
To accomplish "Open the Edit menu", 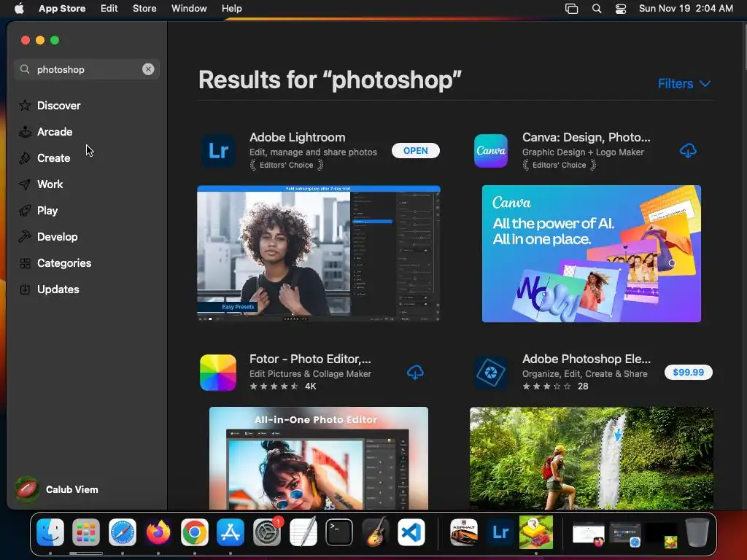I will coord(109,8).
